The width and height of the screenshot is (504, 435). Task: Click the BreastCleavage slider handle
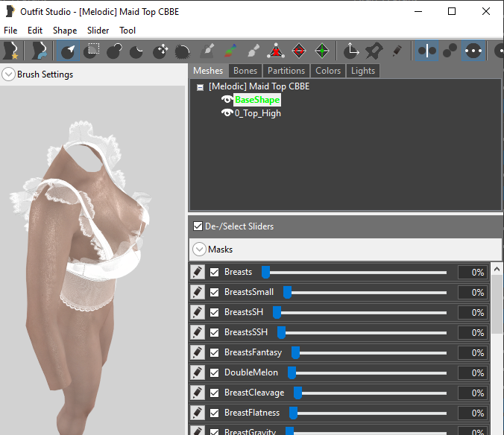coord(297,393)
